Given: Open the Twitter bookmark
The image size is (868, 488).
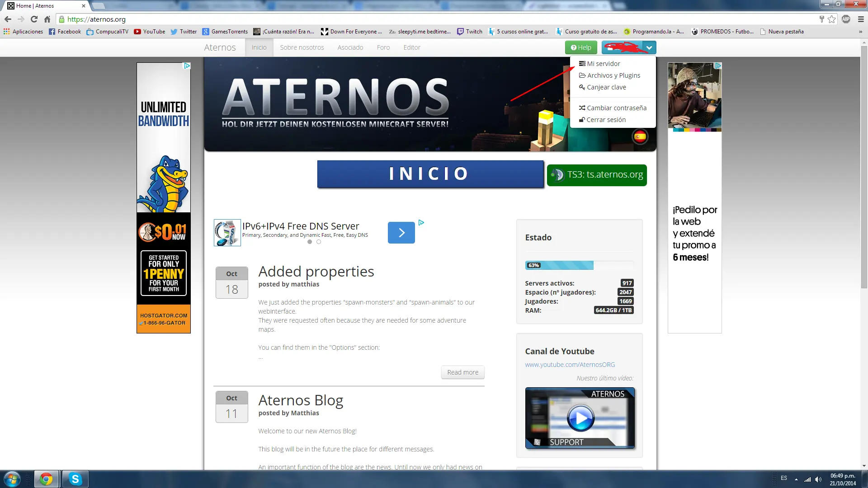Looking at the screenshot, I should pyautogui.click(x=183, y=32).
